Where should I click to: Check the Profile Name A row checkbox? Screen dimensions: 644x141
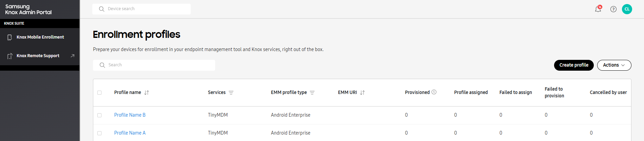coord(99,133)
